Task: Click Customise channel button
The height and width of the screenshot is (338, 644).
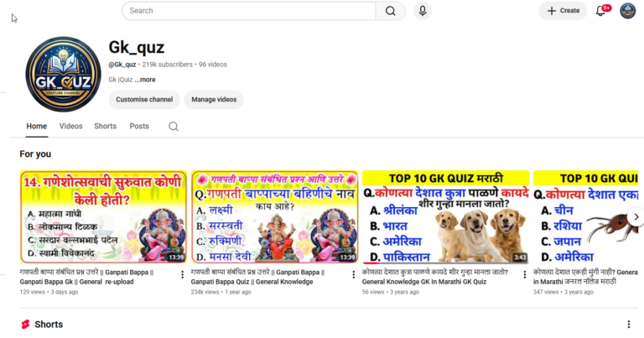Action: (x=144, y=100)
